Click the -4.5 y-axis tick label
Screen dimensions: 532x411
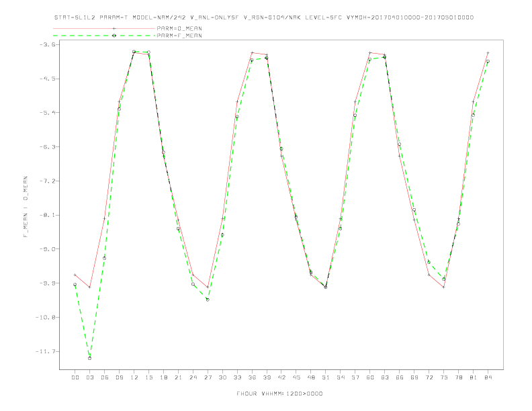click(x=49, y=79)
